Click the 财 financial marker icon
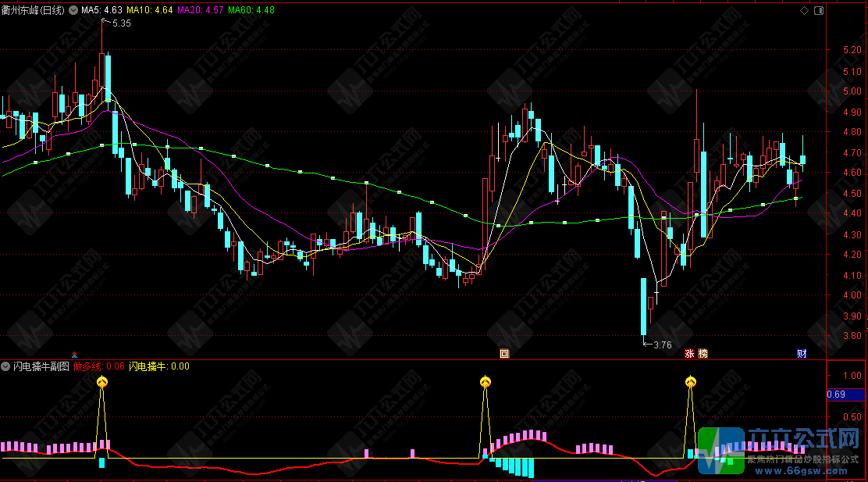The width and height of the screenshot is (868, 482). pyautogui.click(x=802, y=353)
